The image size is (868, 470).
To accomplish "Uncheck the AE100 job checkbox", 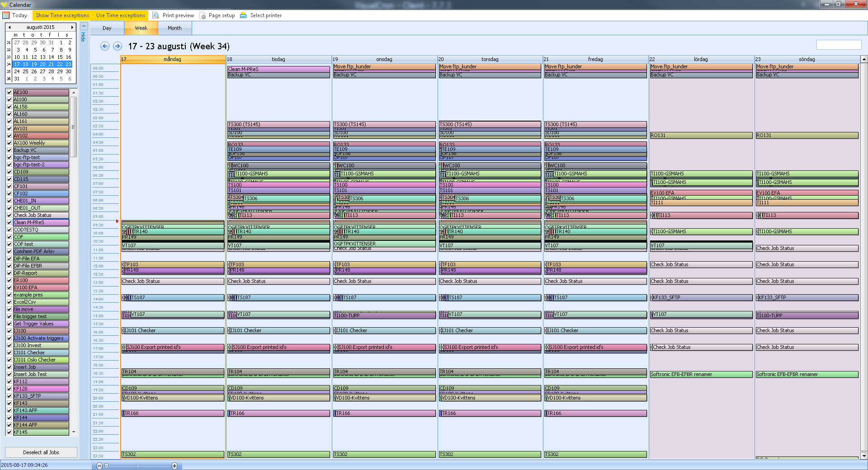I will pos(9,92).
